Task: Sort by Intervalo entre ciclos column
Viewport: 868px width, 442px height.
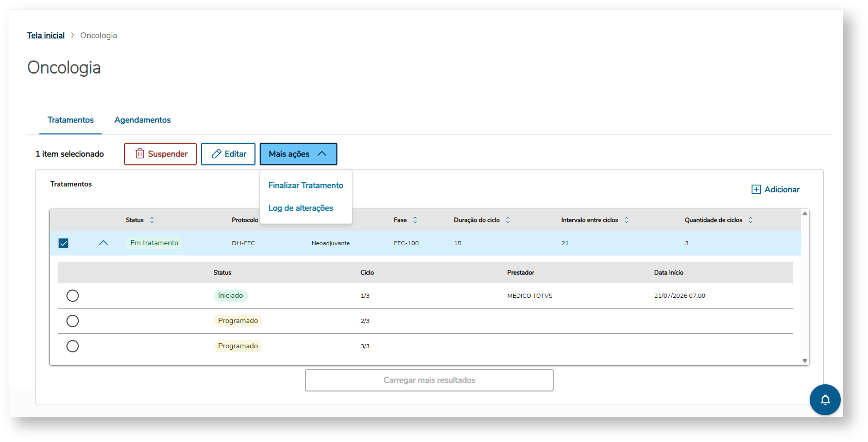Action: 626,220
